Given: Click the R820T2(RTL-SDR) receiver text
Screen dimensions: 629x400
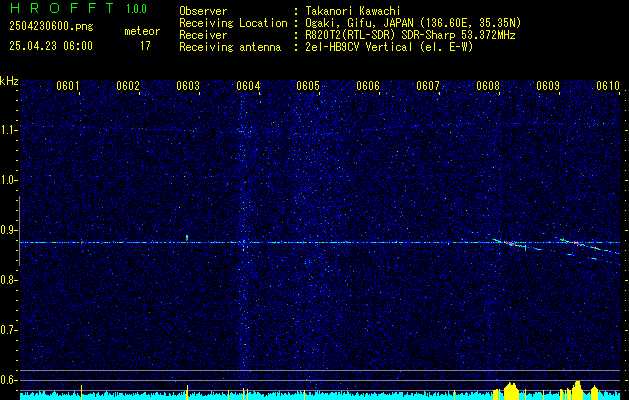Looking at the screenshot, I should 410,35.
